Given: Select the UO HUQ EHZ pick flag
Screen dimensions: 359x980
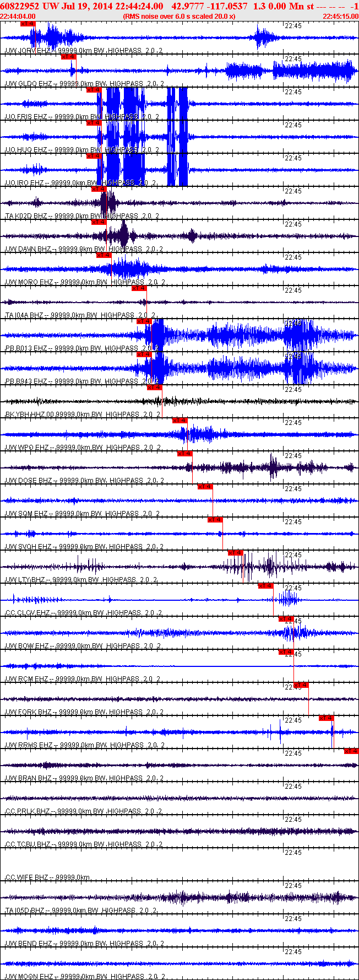Looking at the screenshot, I should pos(94,123).
